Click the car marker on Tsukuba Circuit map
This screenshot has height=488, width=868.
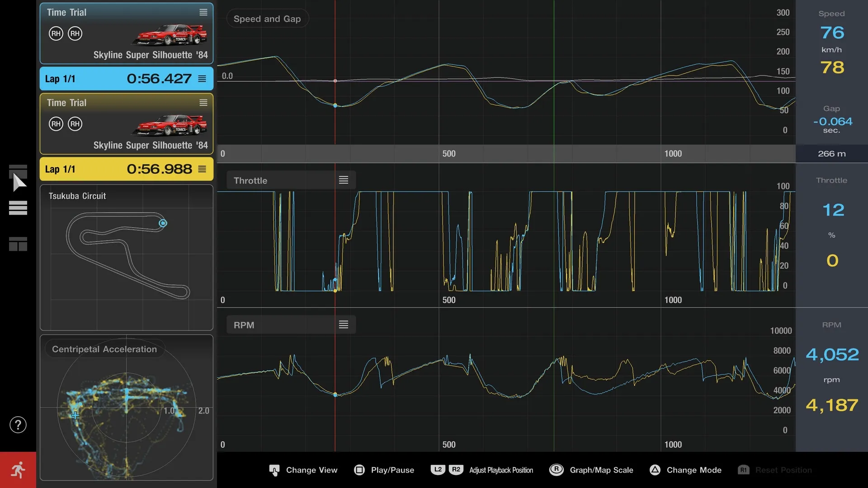[163, 223]
